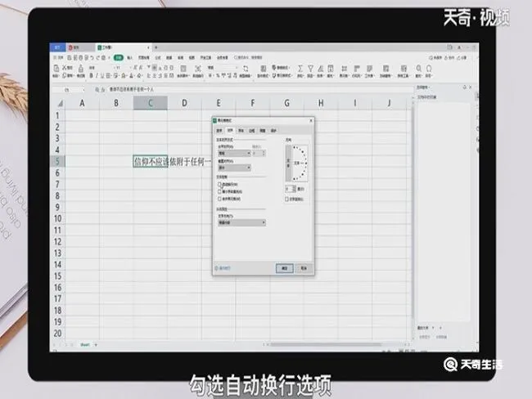Select vertical text orientation box
The height and width of the screenshot is (399, 532).
pos(288,163)
